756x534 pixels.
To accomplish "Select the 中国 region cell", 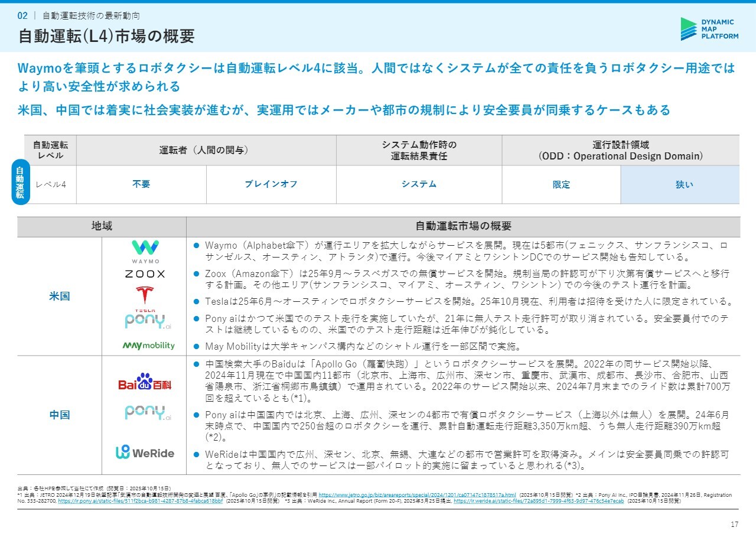I will click(x=60, y=415).
